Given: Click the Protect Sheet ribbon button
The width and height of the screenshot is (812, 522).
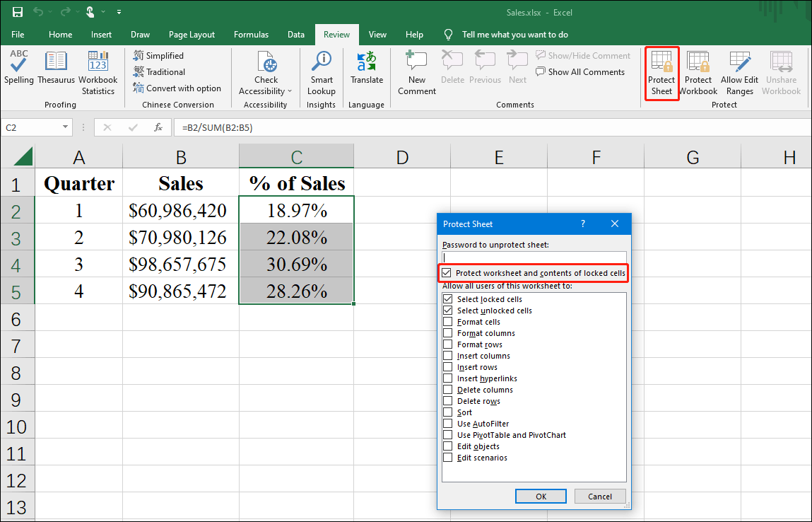Looking at the screenshot, I should click(661, 73).
